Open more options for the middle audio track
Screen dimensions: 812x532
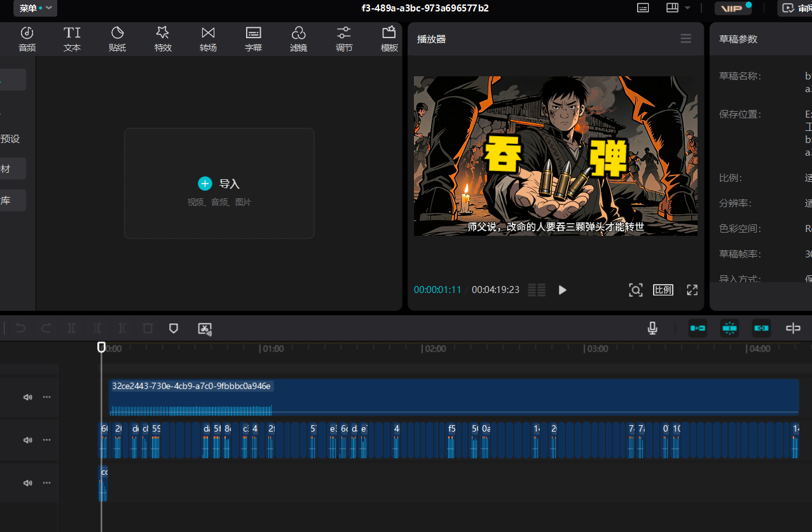(46, 440)
